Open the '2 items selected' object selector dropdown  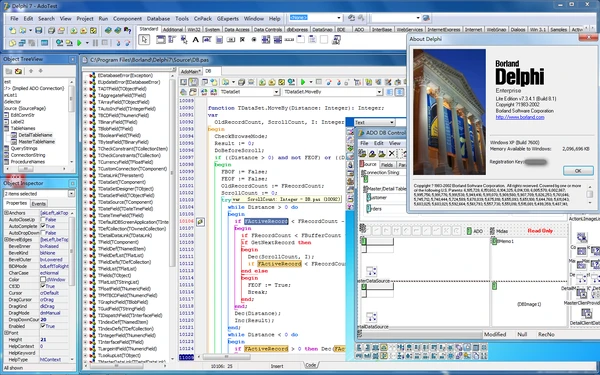[72, 194]
